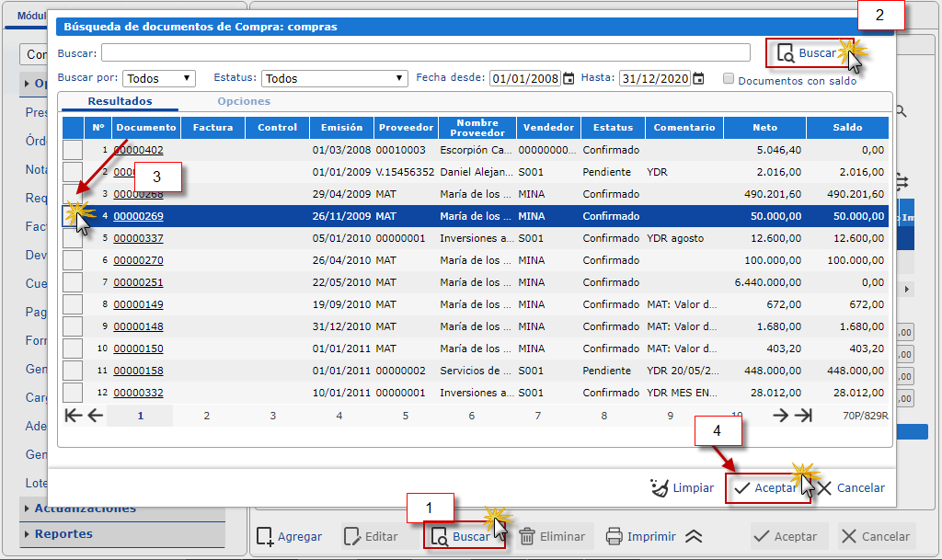Tick the checkbox for document 00000402 row
The height and width of the screenshot is (560, 942).
(x=73, y=150)
